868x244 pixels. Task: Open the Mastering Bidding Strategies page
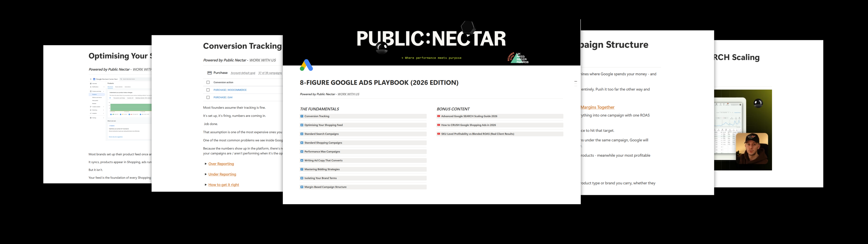pyautogui.click(x=322, y=169)
